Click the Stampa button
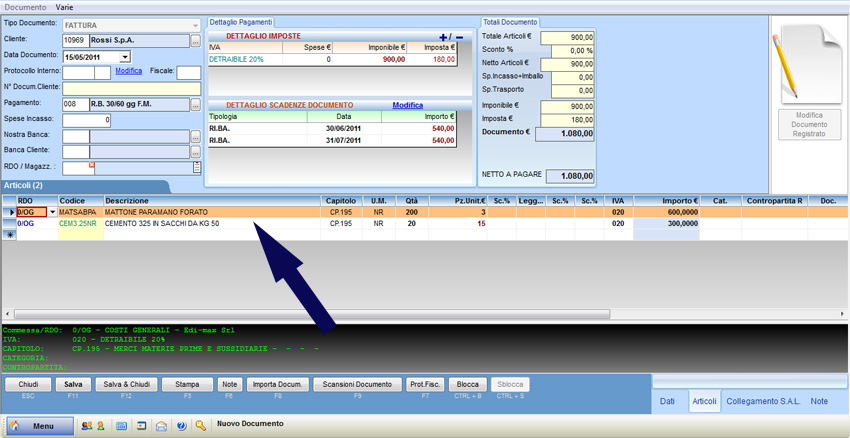The image size is (850, 438). pos(187,384)
